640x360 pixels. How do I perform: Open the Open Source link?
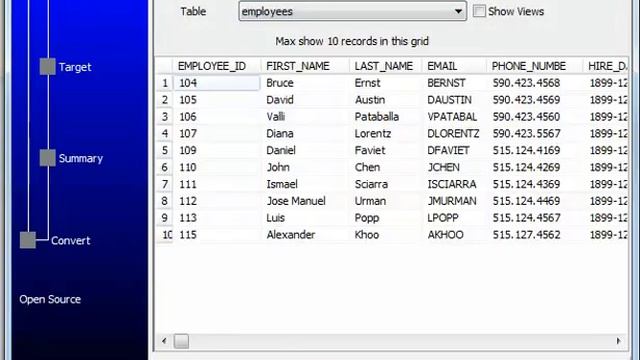[x=50, y=299]
